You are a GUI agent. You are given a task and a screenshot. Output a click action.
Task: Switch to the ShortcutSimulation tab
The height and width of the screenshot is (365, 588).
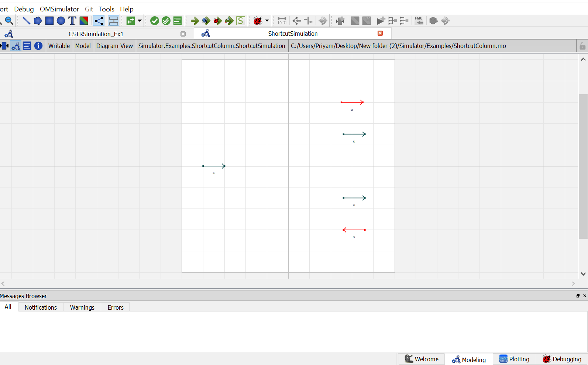click(293, 34)
